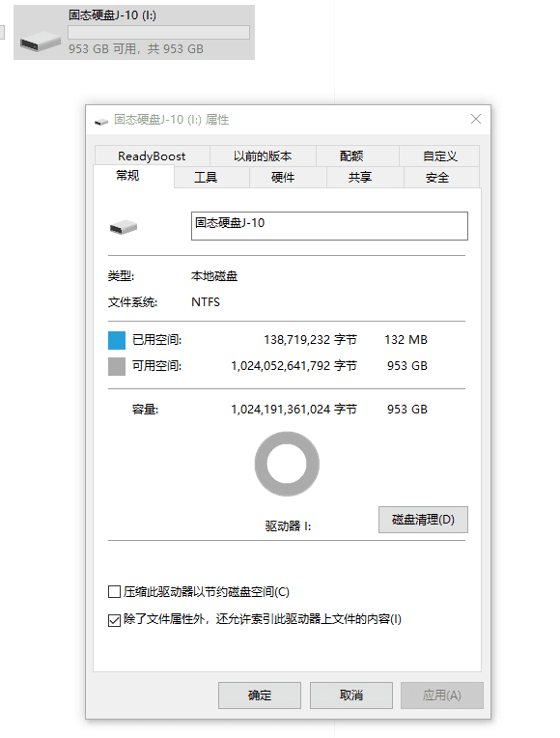Switch to the 自定义 tab
This screenshot has height=738, width=560.
439,156
